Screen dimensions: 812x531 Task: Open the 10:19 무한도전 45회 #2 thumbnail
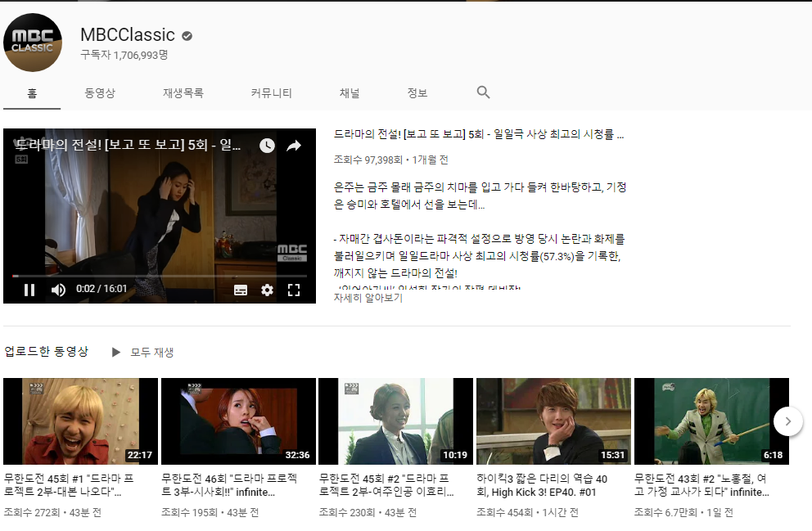click(395, 421)
